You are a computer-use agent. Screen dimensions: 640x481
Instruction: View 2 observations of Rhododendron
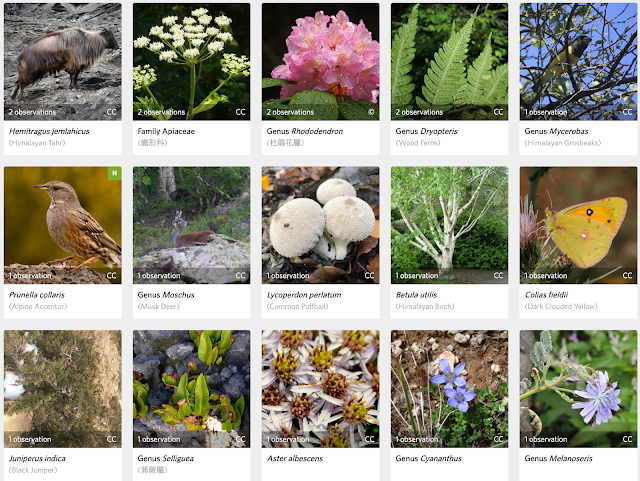coord(290,112)
